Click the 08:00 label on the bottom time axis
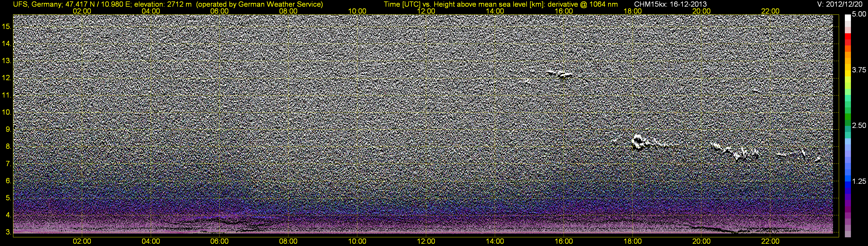868x246 pixels. tap(288, 241)
